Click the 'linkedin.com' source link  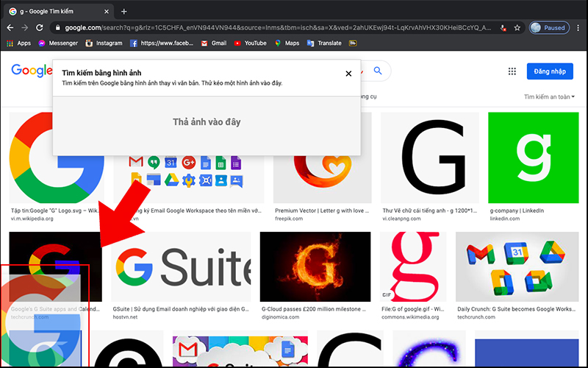(x=505, y=219)
